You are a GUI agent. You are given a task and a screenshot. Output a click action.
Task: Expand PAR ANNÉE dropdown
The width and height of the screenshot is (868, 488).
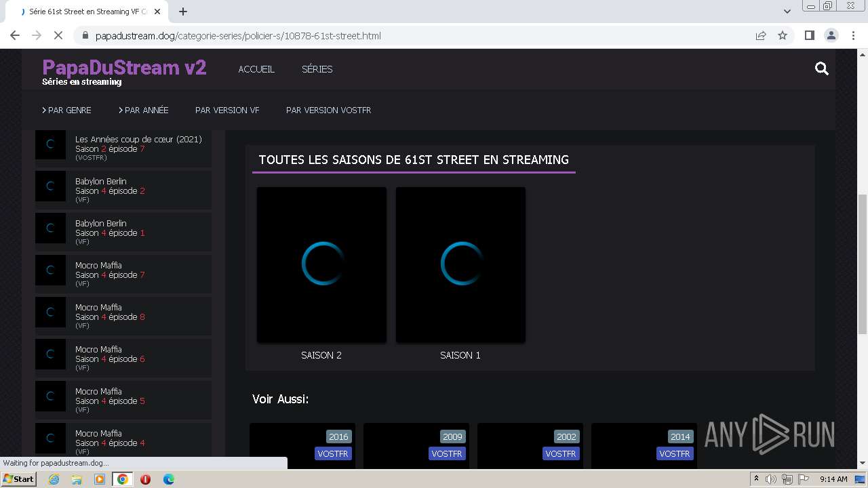pyautogui.click(x=143, y=110)
